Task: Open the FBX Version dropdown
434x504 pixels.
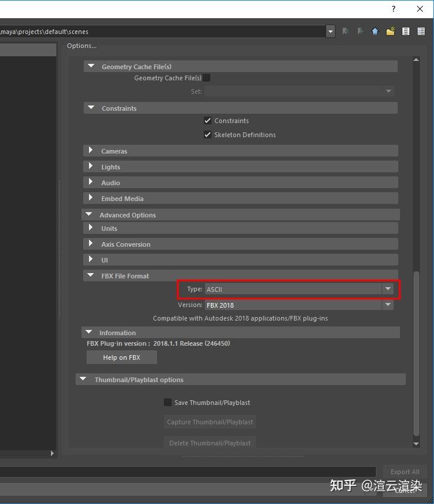Action: coord(299,305)
